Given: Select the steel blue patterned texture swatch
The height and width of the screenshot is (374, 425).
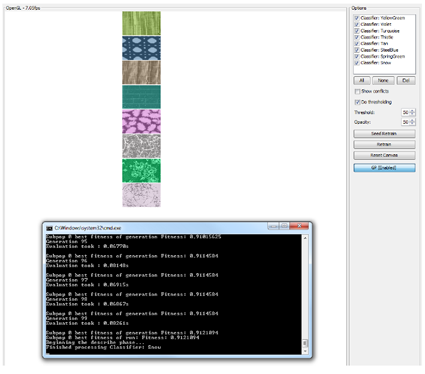Looking at the screenshot, I should point(141,48).
